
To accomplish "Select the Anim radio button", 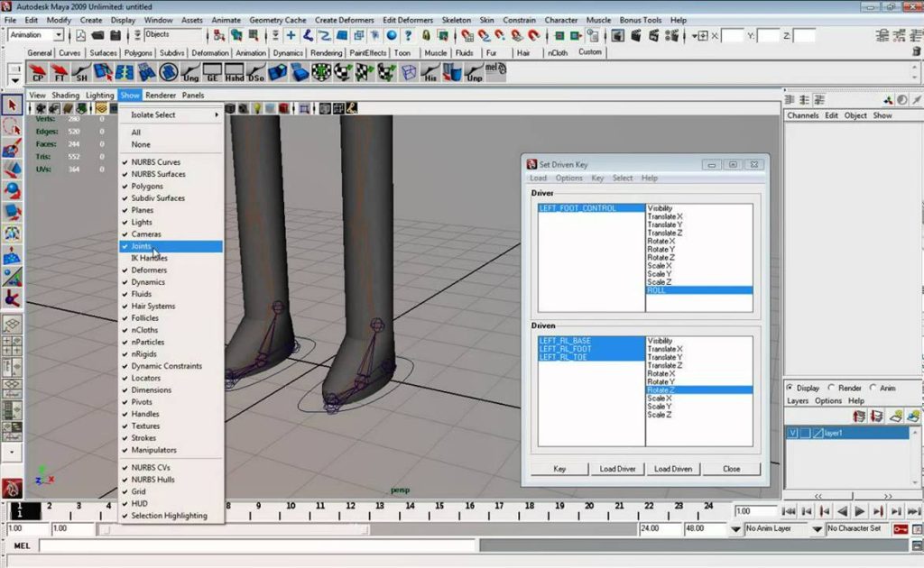I will point(873,388).
